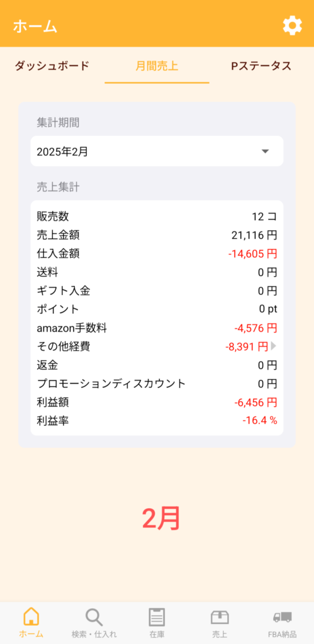The image size is (314, 644).
Task: Select the 月間売上 tab
Action: pyautogui.click(x=157, y=66)
